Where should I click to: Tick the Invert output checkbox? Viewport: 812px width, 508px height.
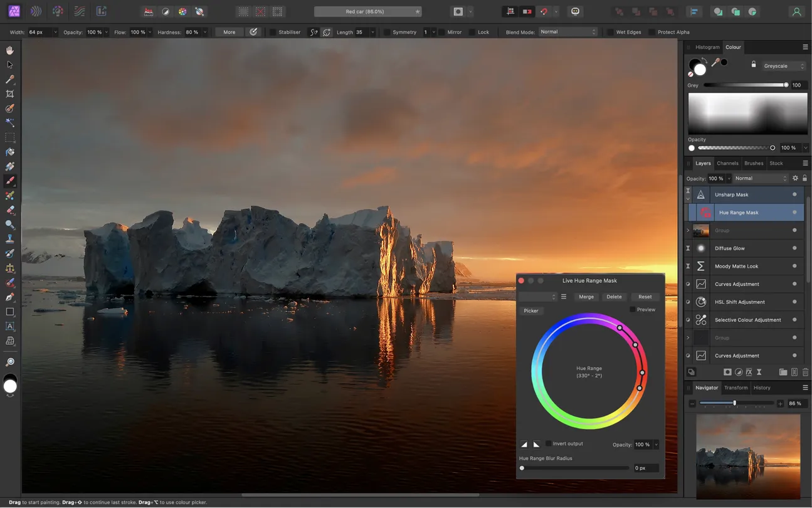point(549,443)
